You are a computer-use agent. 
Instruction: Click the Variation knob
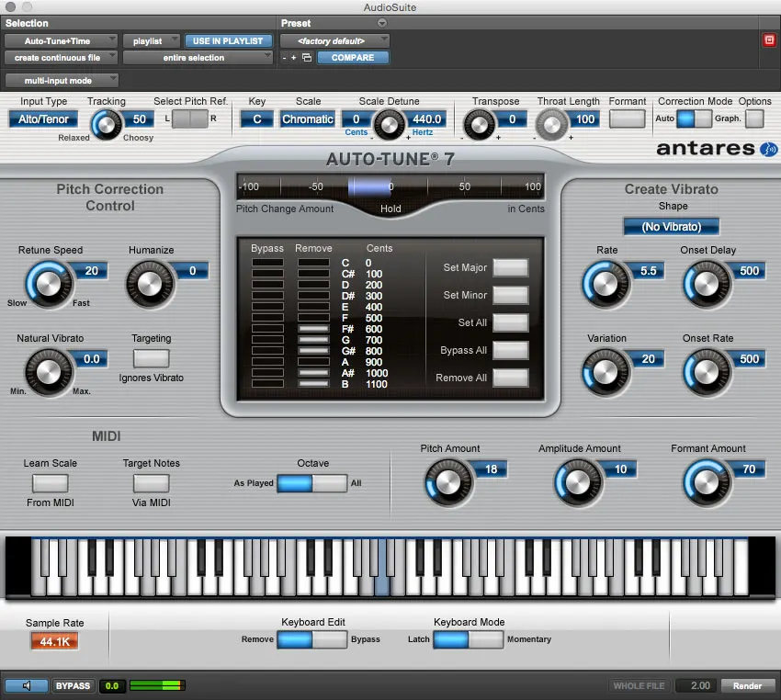(606, 372)
